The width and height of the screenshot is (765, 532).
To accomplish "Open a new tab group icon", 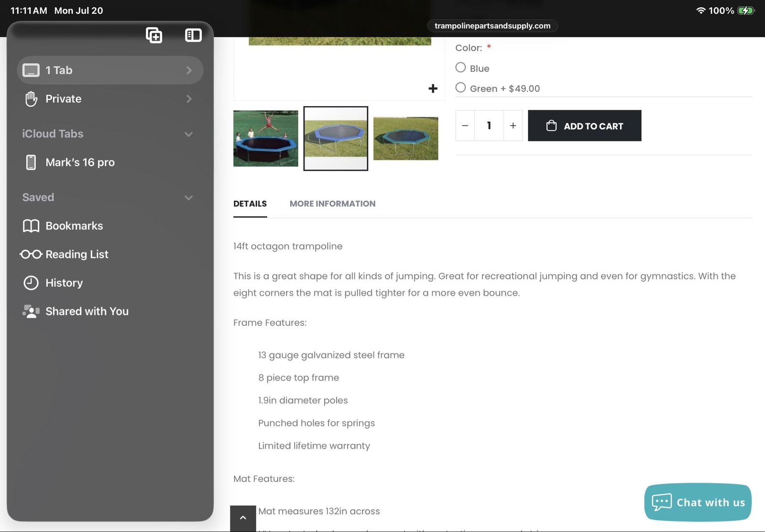I will pos(154,35).
